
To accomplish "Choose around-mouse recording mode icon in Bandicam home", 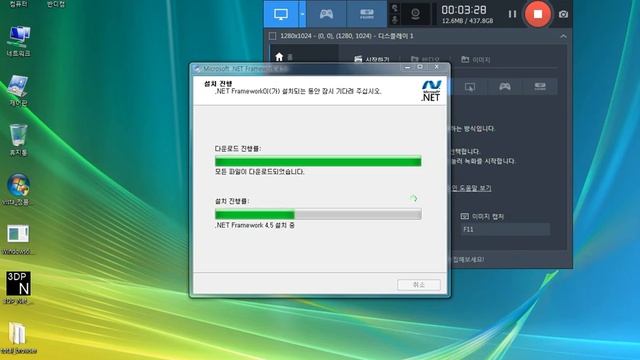I will point(470,87).
